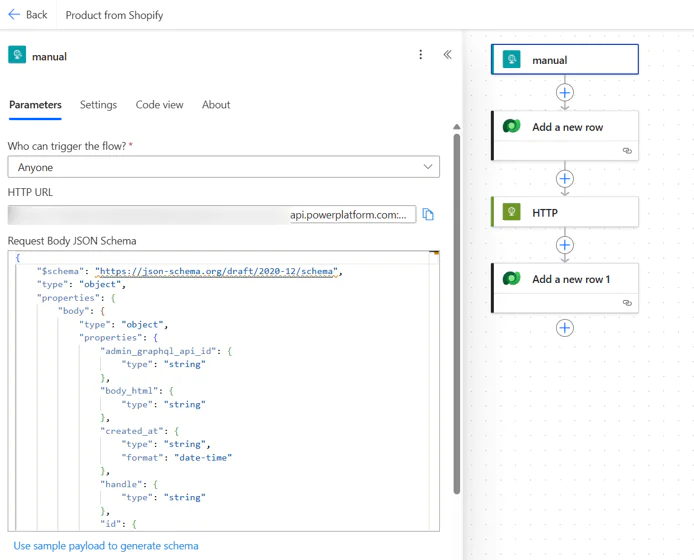The image size is (694, 560).
Task: Click the connection link icon on Add a new row
Action: (x=627, y=151)
